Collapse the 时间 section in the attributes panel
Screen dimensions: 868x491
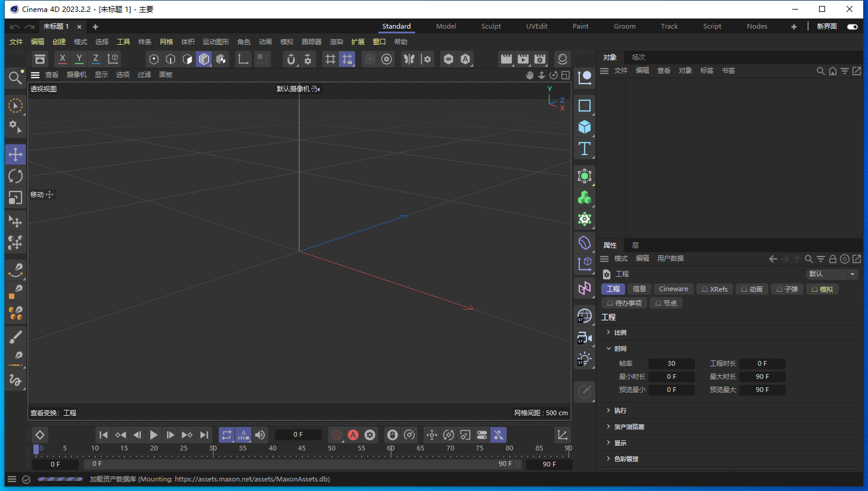pos(620,348)
